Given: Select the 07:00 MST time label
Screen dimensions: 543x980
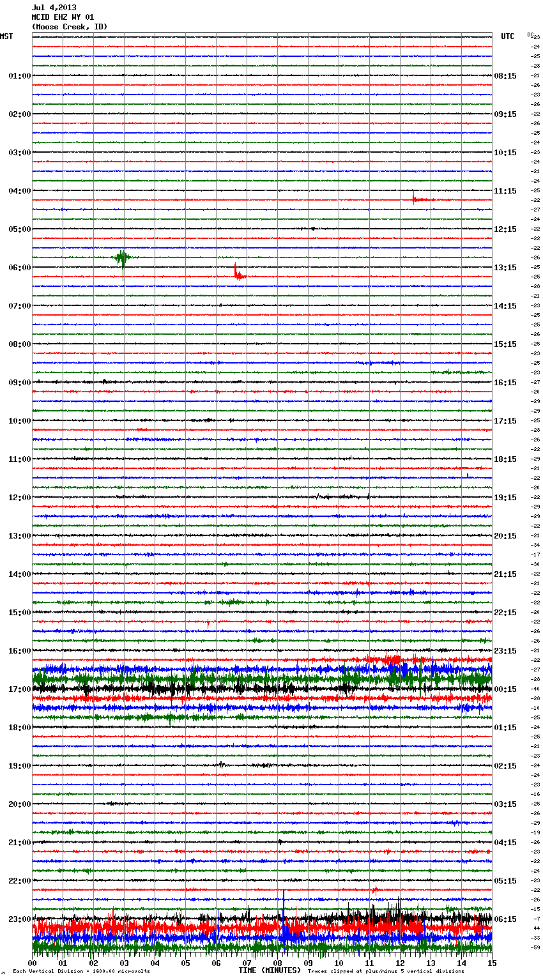Looking at the screenshot, I should [20, 305].
